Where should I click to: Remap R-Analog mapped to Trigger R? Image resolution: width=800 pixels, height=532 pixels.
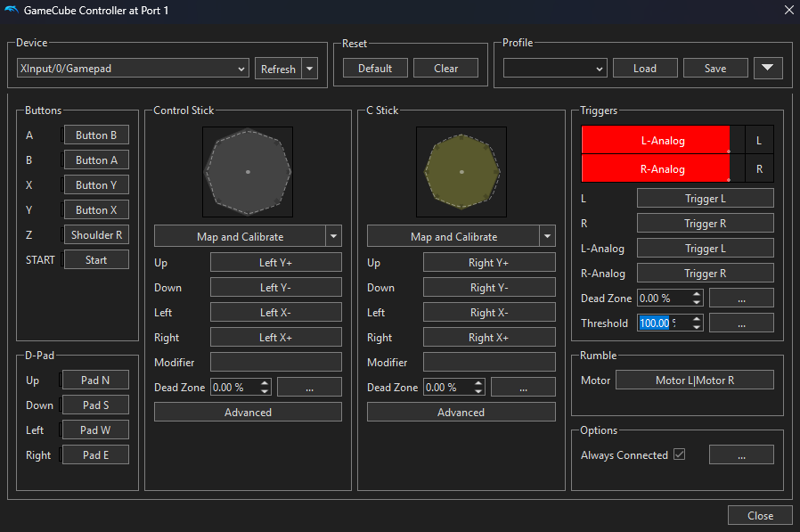point(705,274)
